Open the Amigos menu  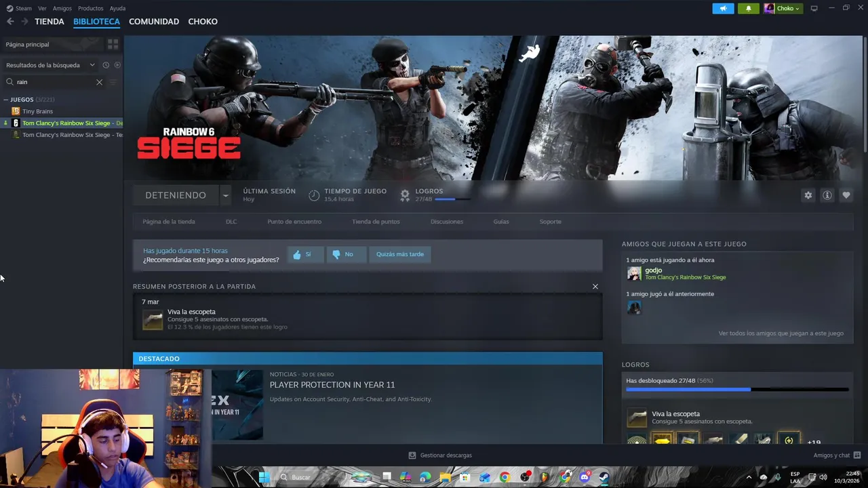pos(62,8)
